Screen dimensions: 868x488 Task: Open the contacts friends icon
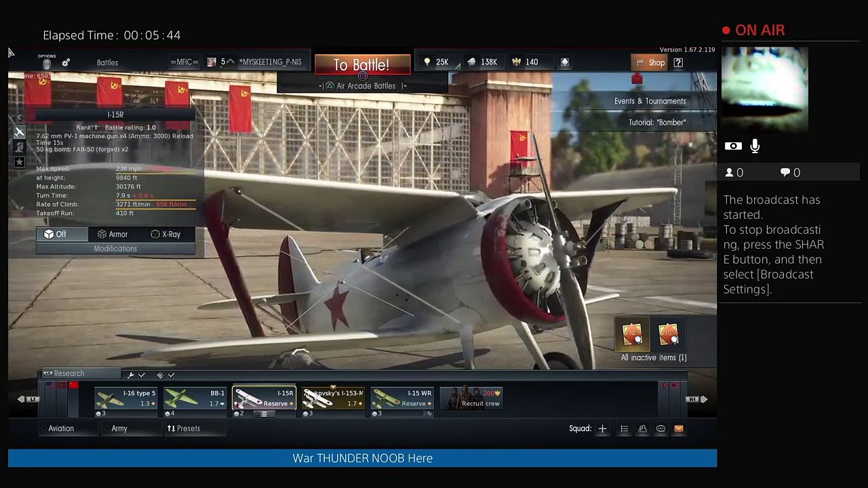[642, 428]
